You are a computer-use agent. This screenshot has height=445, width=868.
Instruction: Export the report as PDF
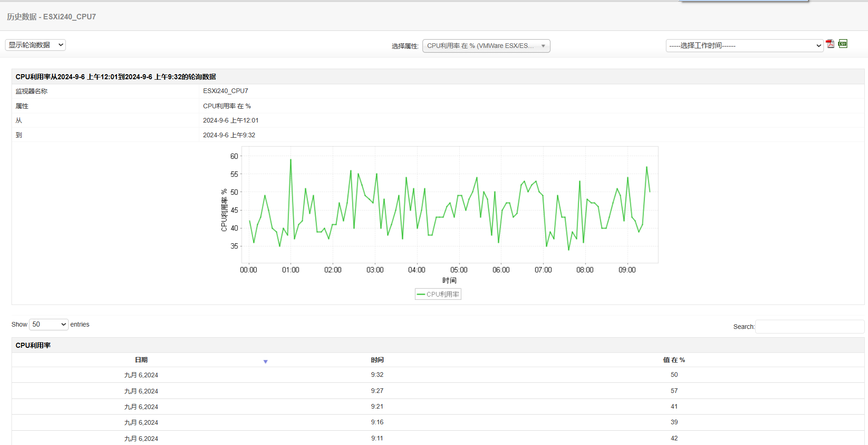830,44
